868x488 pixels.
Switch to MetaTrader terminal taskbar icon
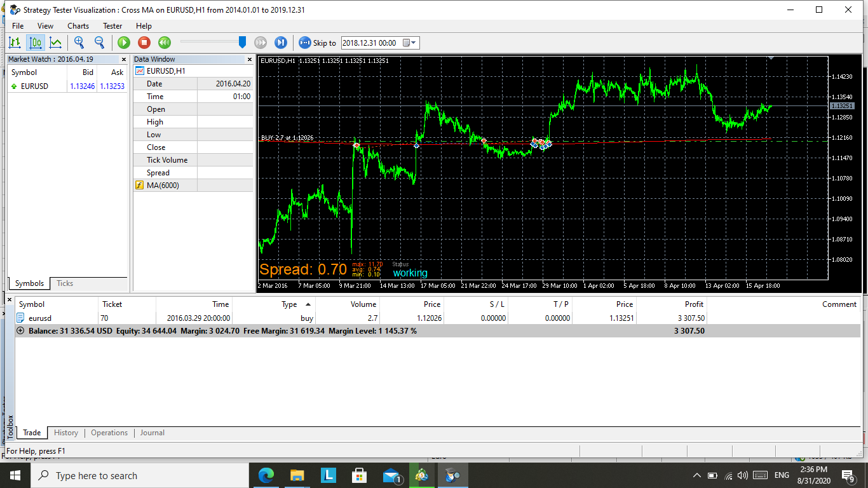(421, 475)
